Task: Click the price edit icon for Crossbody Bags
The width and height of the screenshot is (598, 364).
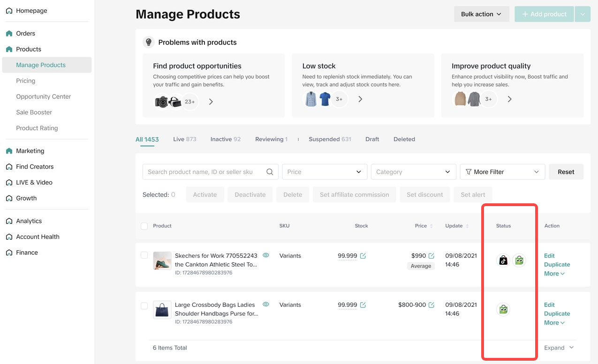Action: pyautogui.click(x=431, y=305)
